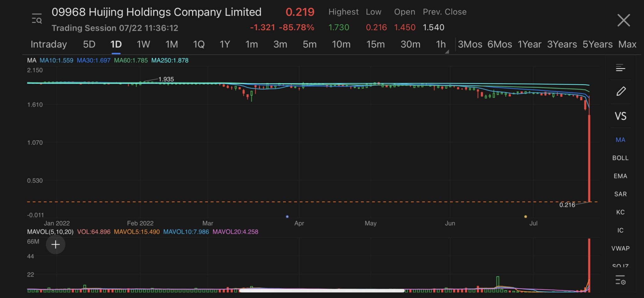Click the large red volume bar
The height and width of the screenshot is (298, 644).
(x=589, y=265)
